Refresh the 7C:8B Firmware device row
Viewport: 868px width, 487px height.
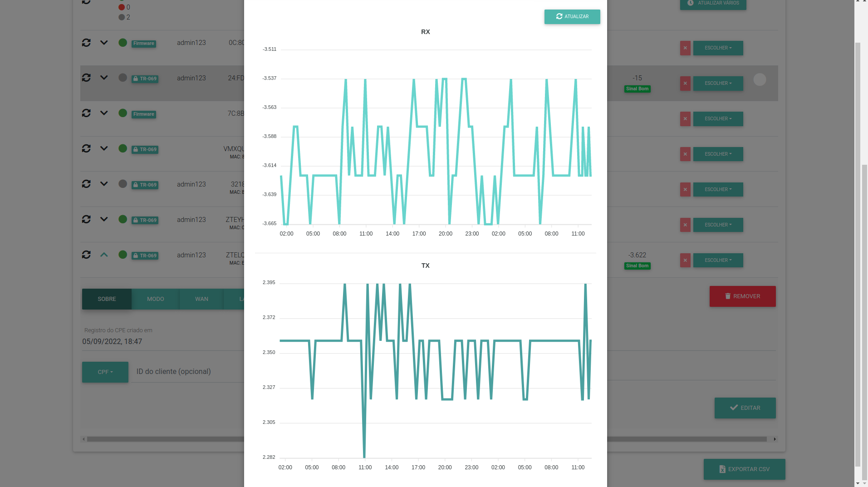pos(86,113)
